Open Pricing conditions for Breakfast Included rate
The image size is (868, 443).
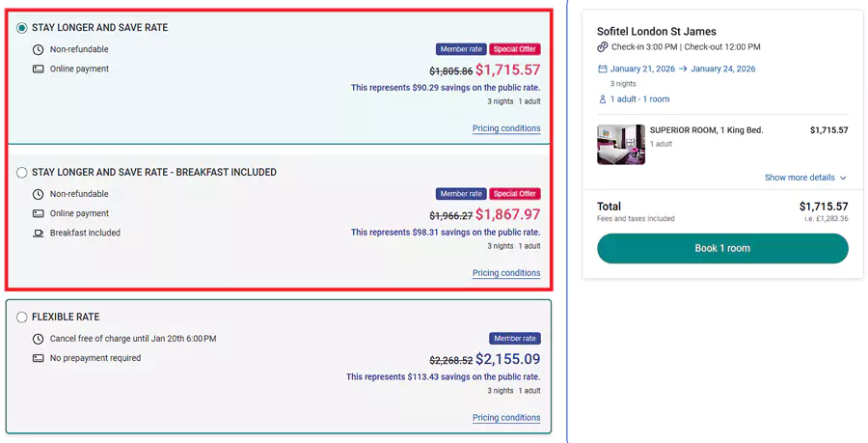click(506, 273)
